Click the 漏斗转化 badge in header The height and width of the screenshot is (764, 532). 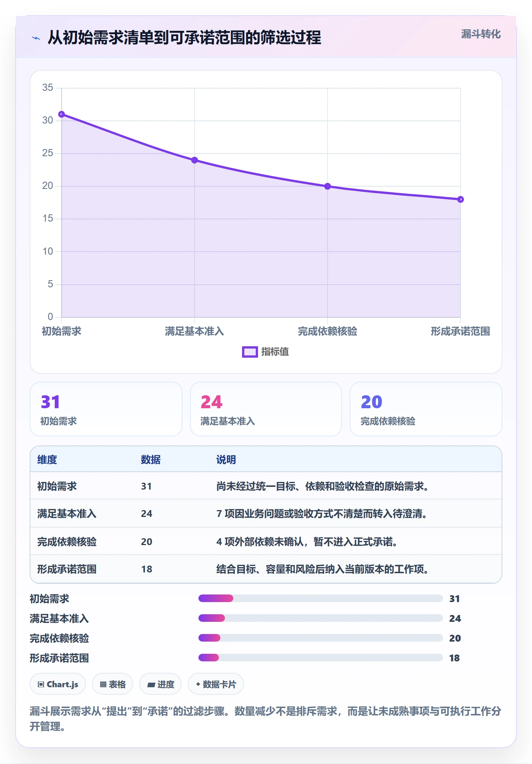[481, 34]
